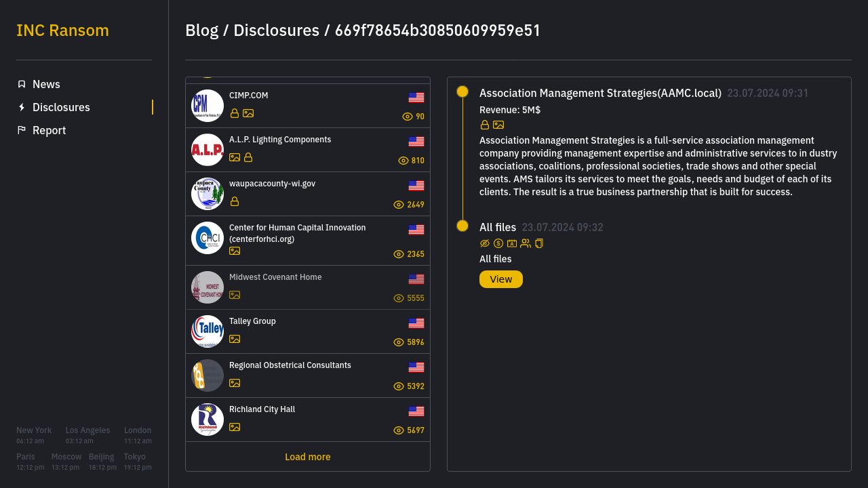Open Report in the sidebar
The image size is (868, 488).
[49, 130]
